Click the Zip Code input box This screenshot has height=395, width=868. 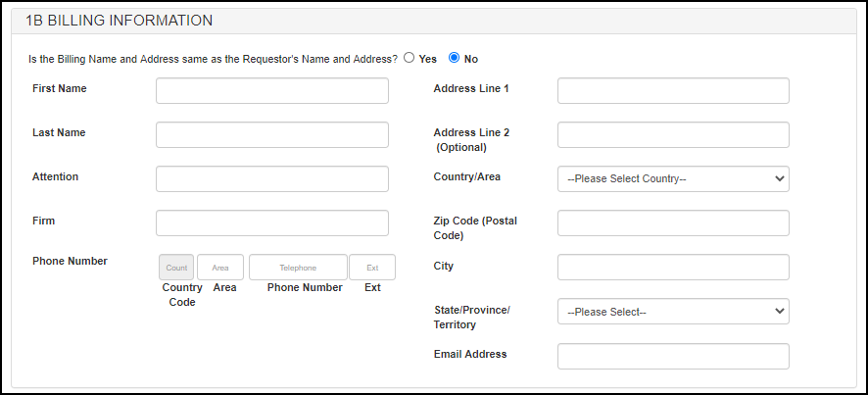(x=673, y=223)
